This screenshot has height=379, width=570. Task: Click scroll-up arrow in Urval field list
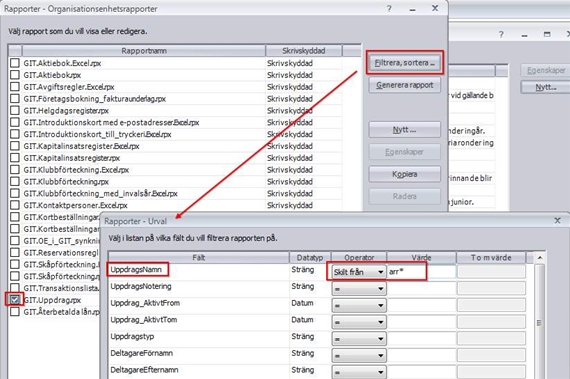[x=540, y=258]
